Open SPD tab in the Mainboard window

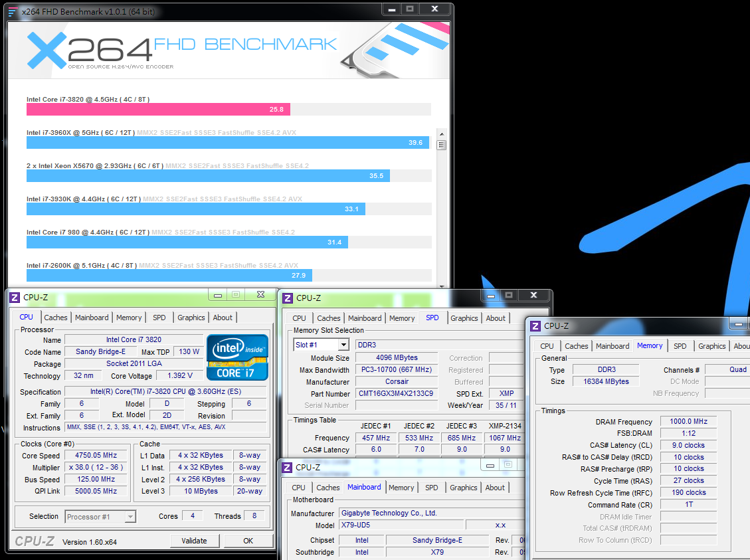click(x=431, y=488)
